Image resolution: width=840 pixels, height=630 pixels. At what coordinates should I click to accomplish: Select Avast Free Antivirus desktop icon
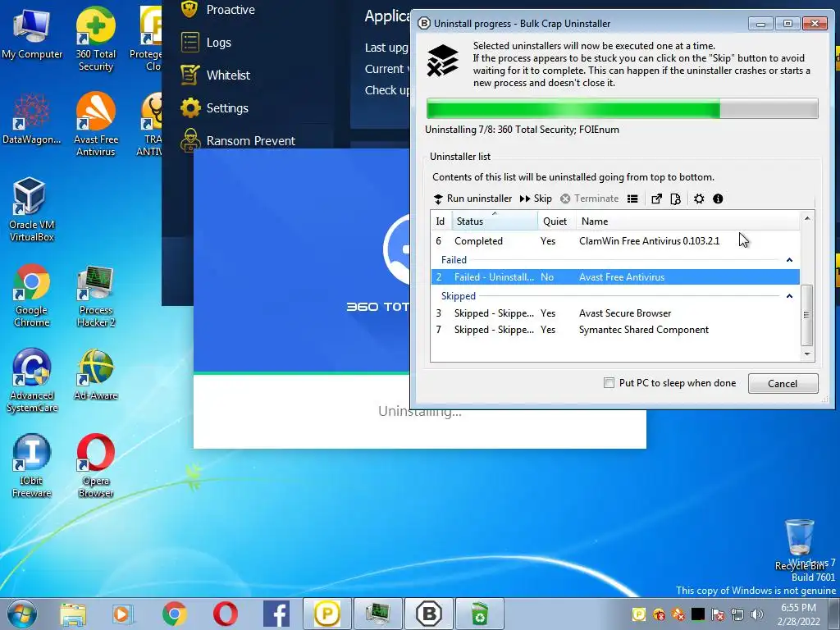95,124
